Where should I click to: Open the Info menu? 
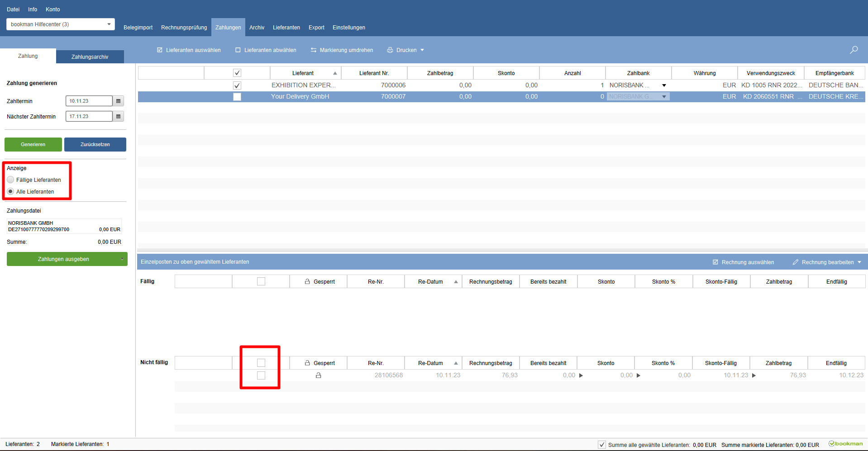pyautogui.click(x=33, y=9)
